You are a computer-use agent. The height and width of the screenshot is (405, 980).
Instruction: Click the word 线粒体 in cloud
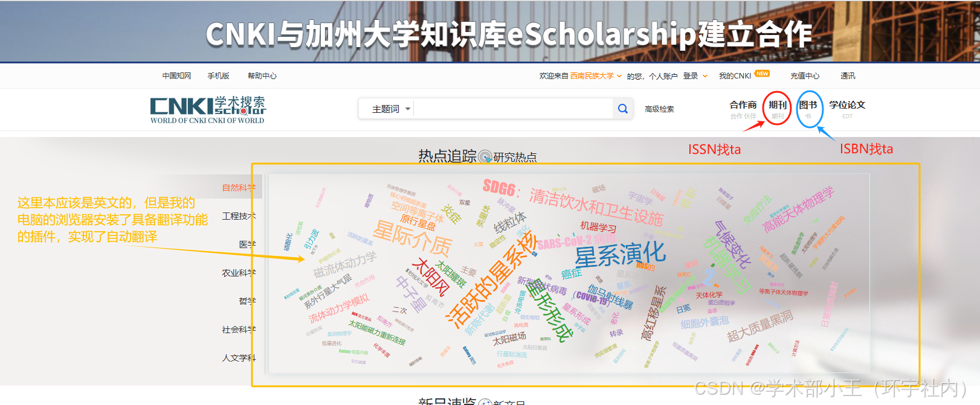coord(510,223)
